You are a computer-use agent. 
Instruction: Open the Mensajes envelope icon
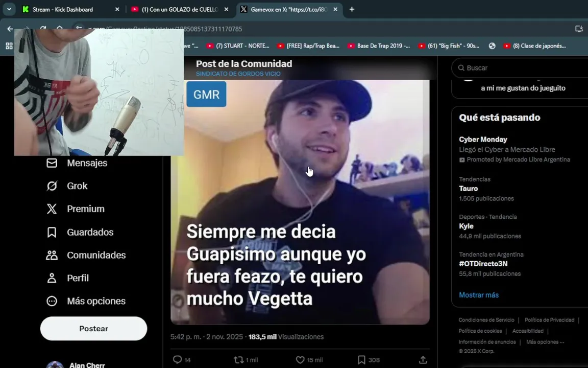pyautogui.click(x=52, y=163)
